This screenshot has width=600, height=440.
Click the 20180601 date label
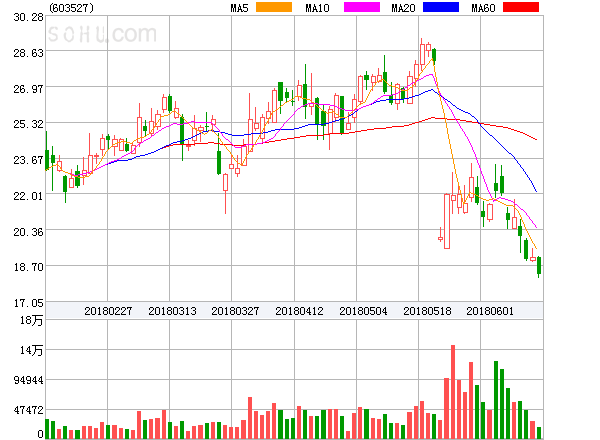pos(490,311)
